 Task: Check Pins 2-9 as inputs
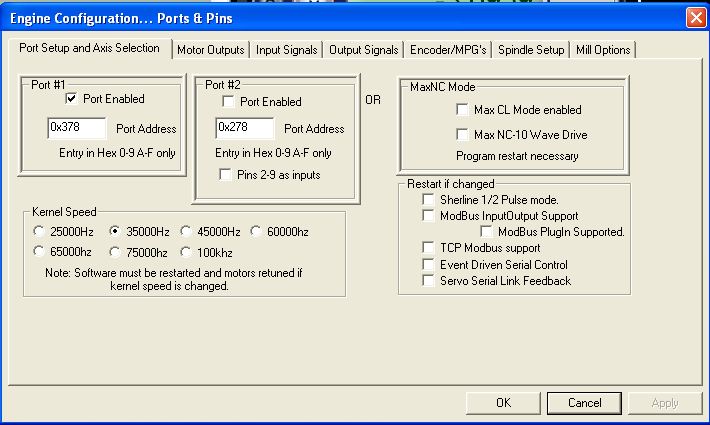[x=228, y=175]
